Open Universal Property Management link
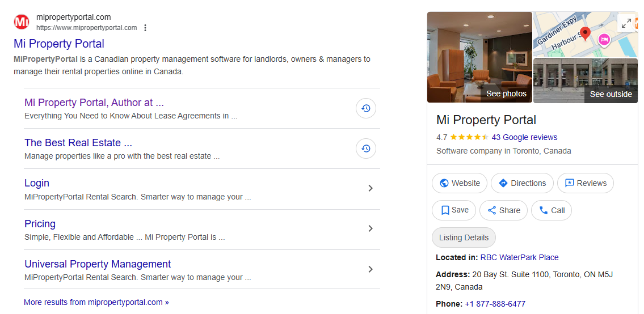 pyautogui.click(x=98, y=264)
